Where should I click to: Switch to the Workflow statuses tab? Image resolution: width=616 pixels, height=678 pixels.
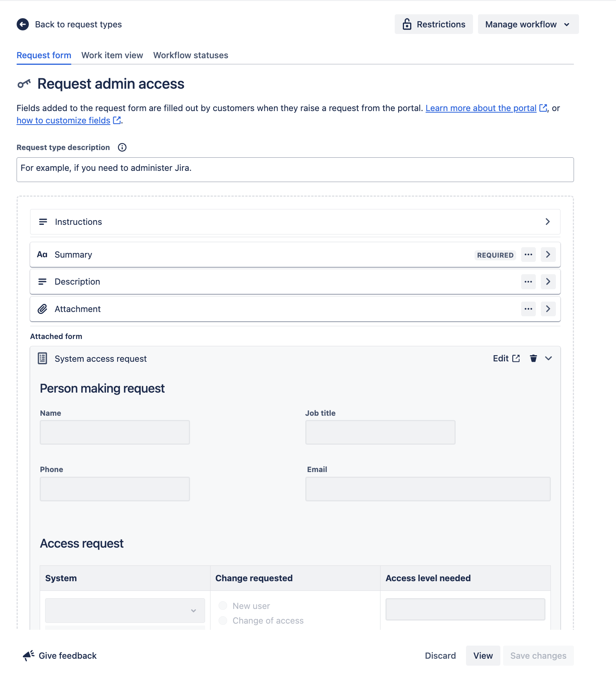tap(190, 55)
